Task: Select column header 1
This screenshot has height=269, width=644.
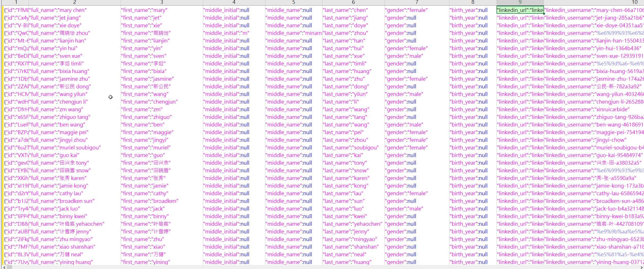Action: [16, 2]
